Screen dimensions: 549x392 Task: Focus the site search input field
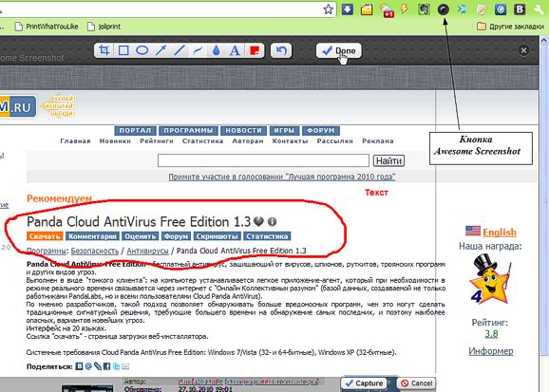263,160
